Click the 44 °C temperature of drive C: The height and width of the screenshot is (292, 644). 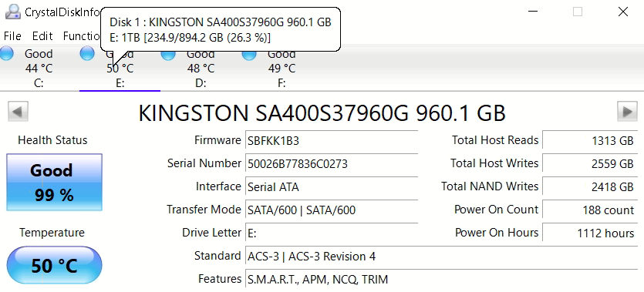pyautogui.click(x=39, y=68)
